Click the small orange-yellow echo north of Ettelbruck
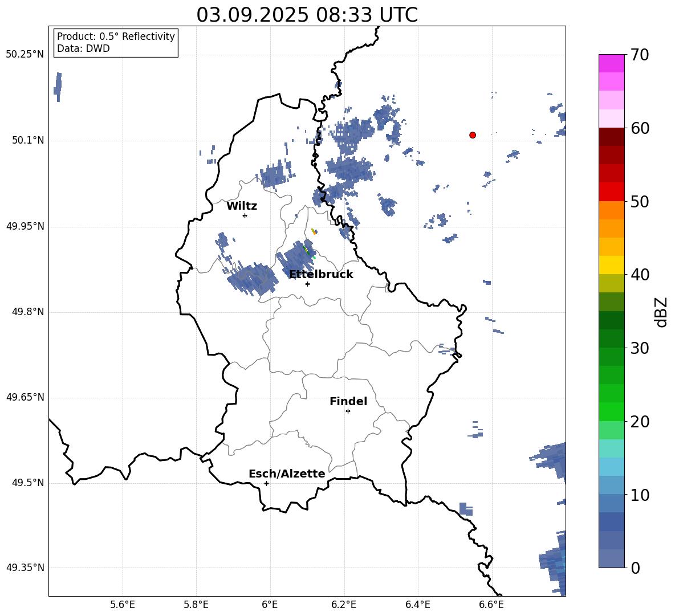675x616 pixels. (314, 232)
